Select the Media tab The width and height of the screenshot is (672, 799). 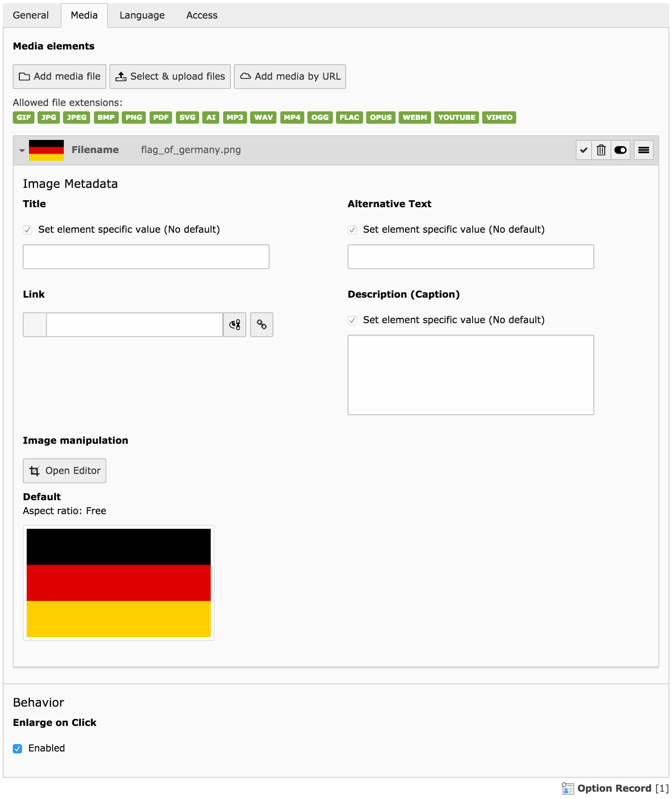pyautogui.click(x=84, y=15)
